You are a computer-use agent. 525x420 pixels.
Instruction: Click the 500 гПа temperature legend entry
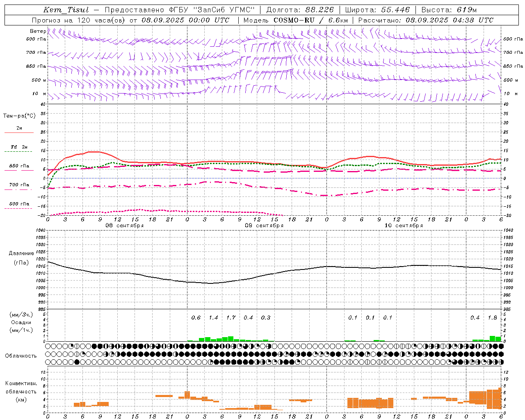pos(19,204)
